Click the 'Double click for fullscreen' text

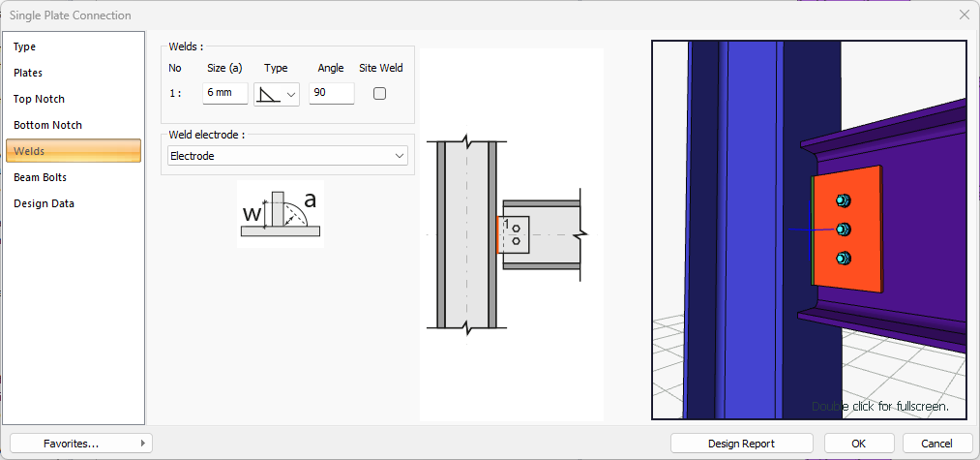(x=880, y=406)
